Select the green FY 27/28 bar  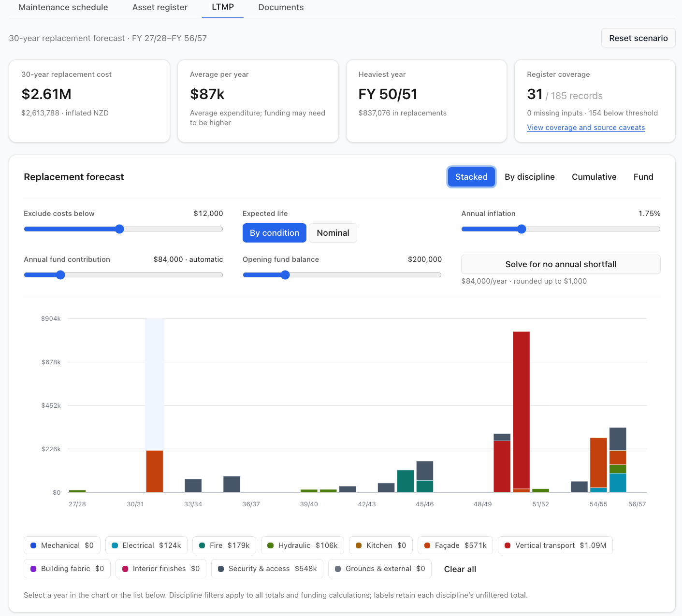tap(77, 491)
